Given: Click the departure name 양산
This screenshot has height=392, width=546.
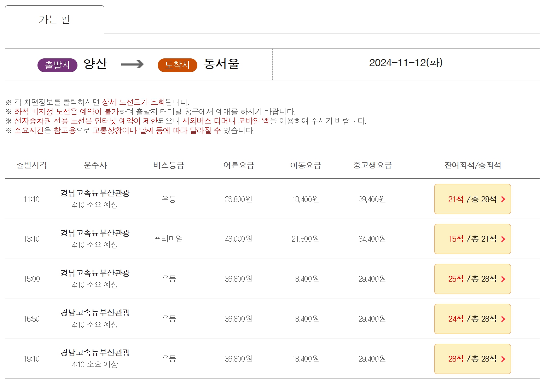Looking at the screenshot, I should coord(95,64).
